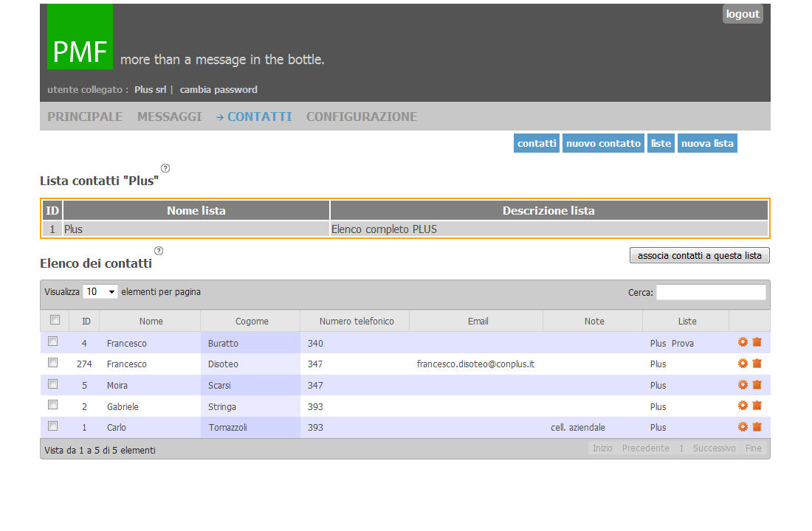Click the Prova list label in Buratto row
This screenshot has width=812, height=531.
683,343
